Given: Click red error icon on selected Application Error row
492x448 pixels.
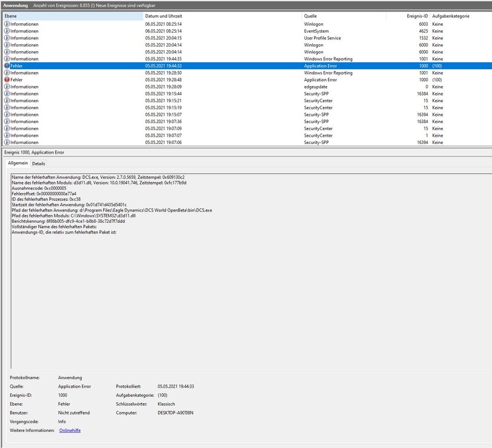Looking at the screenshot, I should 6,66.
